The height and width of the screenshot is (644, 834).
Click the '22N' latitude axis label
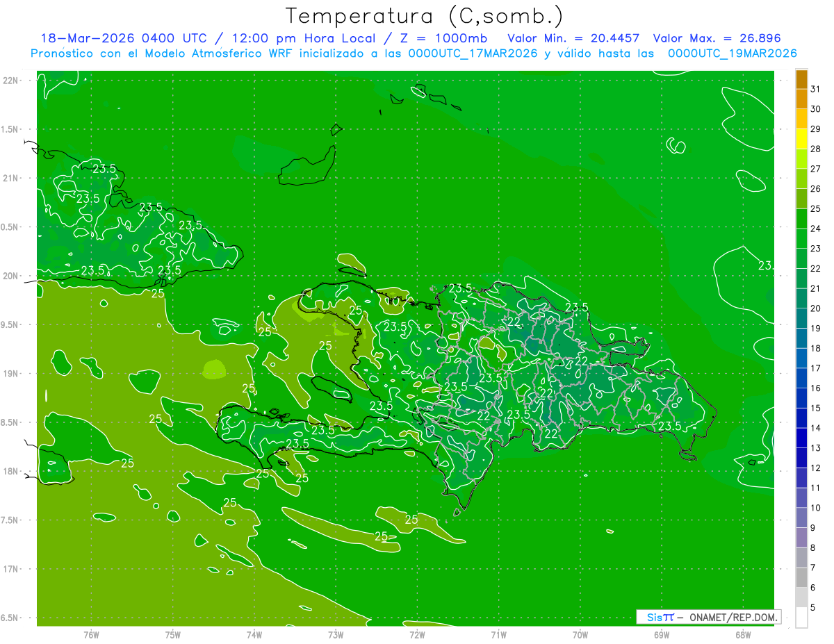point(12,81)
